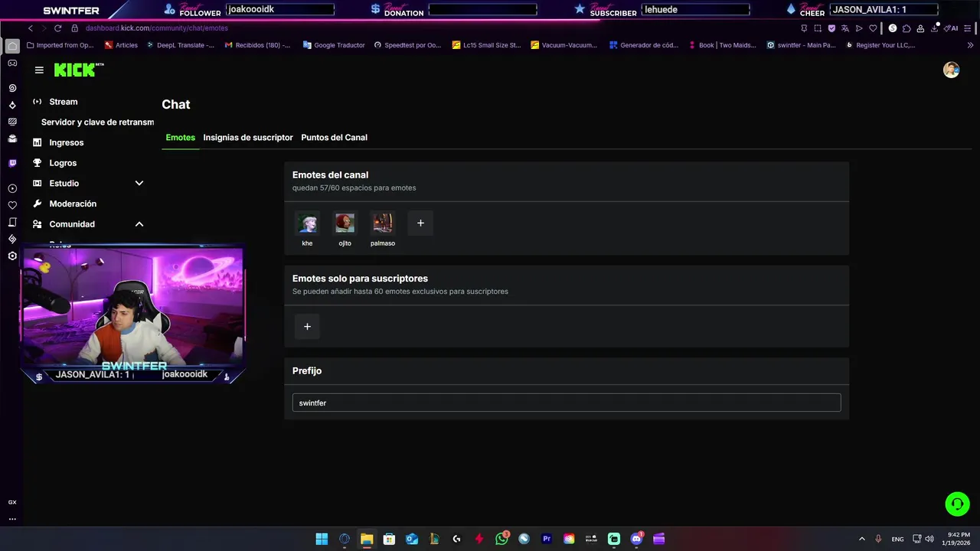
Task: Click the Prefijo input field
Action: [x=567, y=403]
